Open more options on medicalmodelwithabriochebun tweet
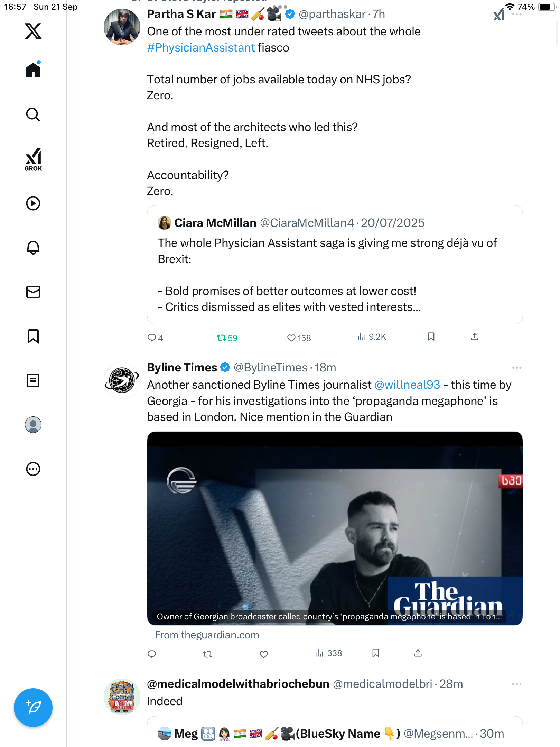The image size is (560, 747). [x=516, y=684]
